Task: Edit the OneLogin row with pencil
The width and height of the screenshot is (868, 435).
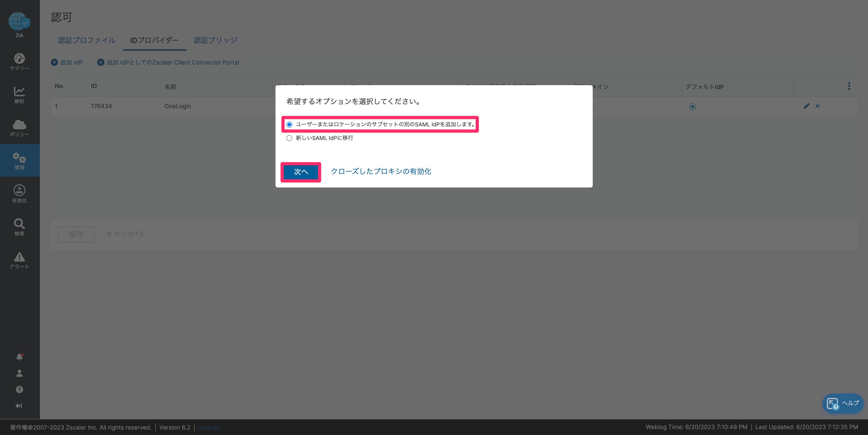Action: point(806,106)
